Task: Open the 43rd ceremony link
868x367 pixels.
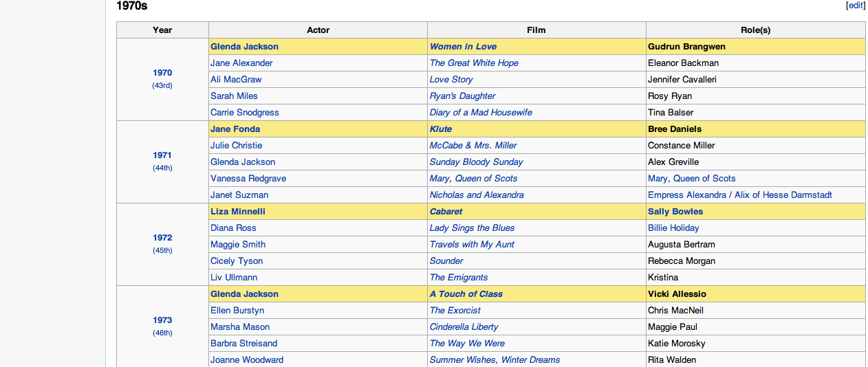Action: (x=162, y=85)
